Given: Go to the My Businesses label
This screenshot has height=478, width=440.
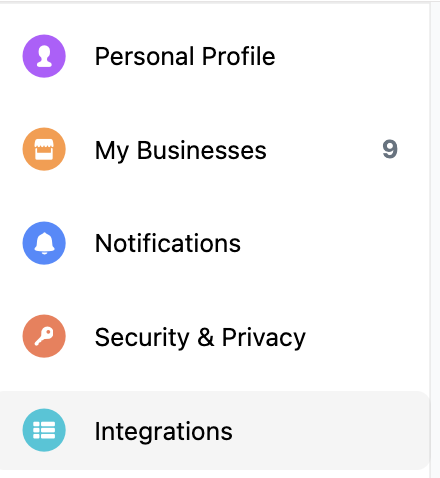Looking at the screenshot, I should point(181,150).
